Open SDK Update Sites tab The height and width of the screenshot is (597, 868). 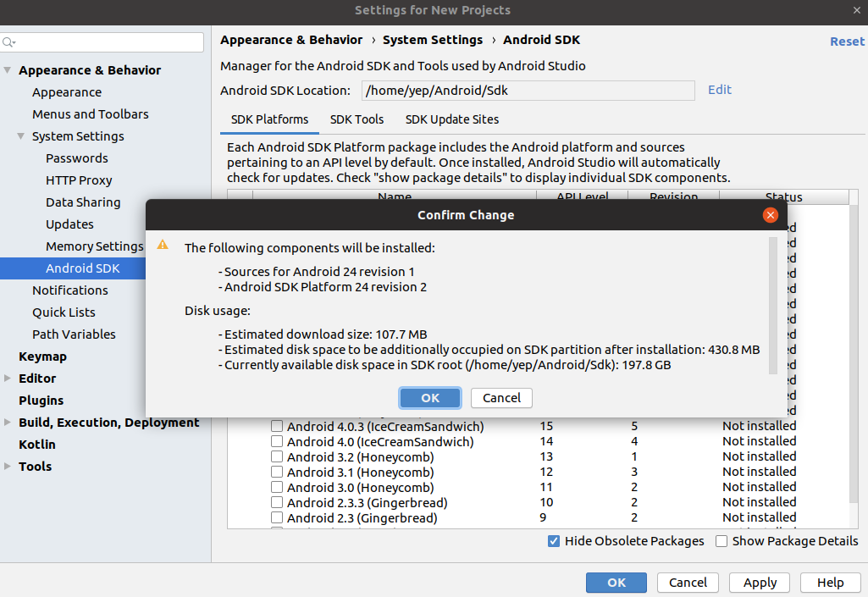(x=451, y=119)
